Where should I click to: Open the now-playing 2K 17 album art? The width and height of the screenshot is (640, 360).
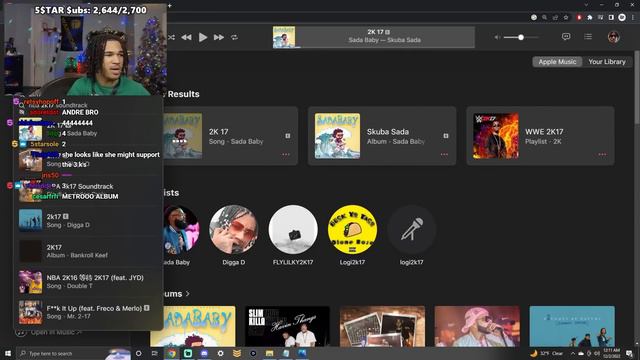(x=284, y=37)
